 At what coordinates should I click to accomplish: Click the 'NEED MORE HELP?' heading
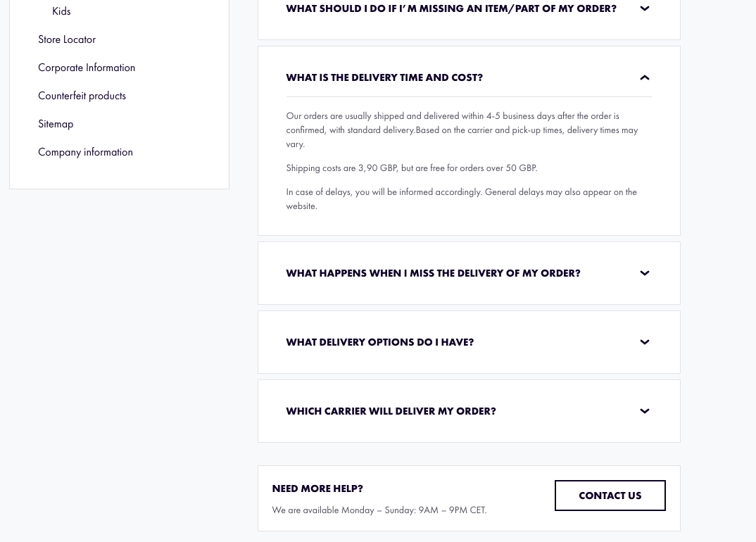[x=317, y=489]
